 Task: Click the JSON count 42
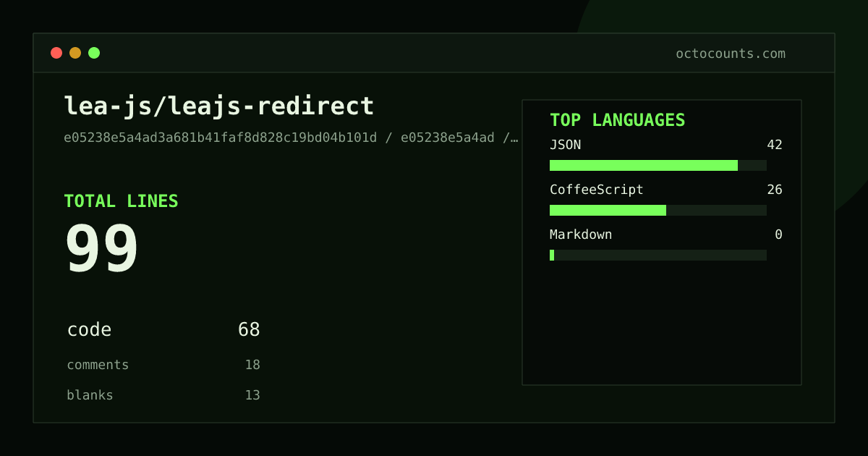point(775,145)
